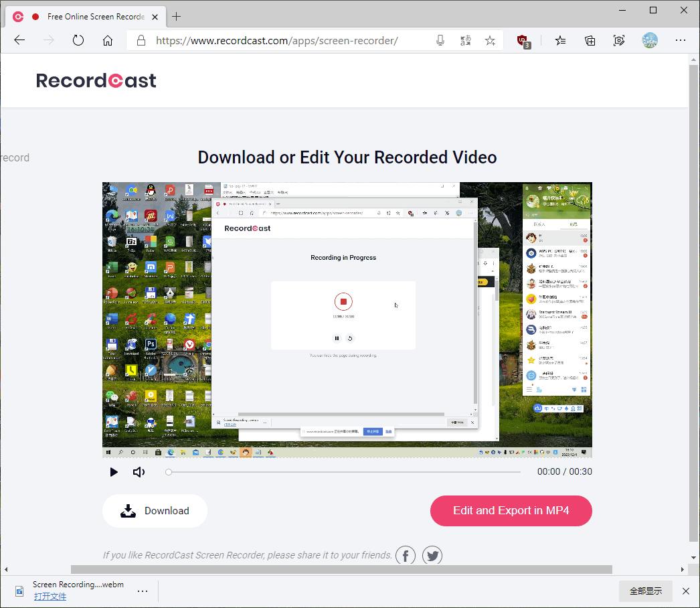Share on Twitter
This screenshot has width=700, height=608.
432,555
